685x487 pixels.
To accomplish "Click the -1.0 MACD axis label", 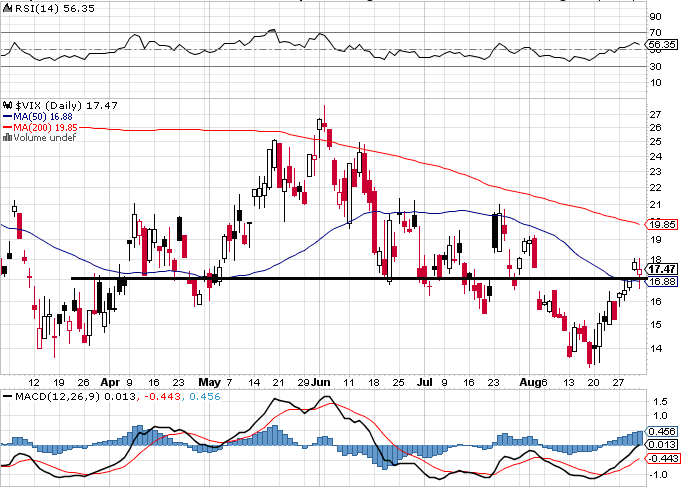I will coord(659,474).
